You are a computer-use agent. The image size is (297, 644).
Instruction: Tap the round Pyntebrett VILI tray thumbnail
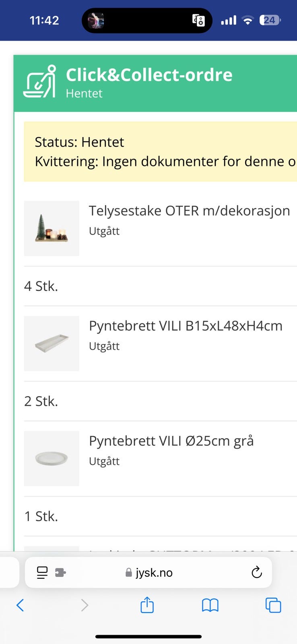point(52,458)
